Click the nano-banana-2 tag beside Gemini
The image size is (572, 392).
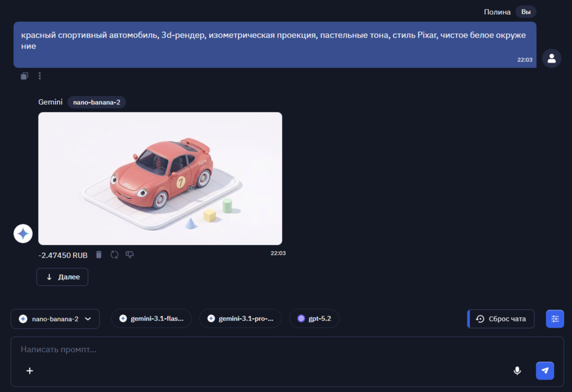[96, 102]
